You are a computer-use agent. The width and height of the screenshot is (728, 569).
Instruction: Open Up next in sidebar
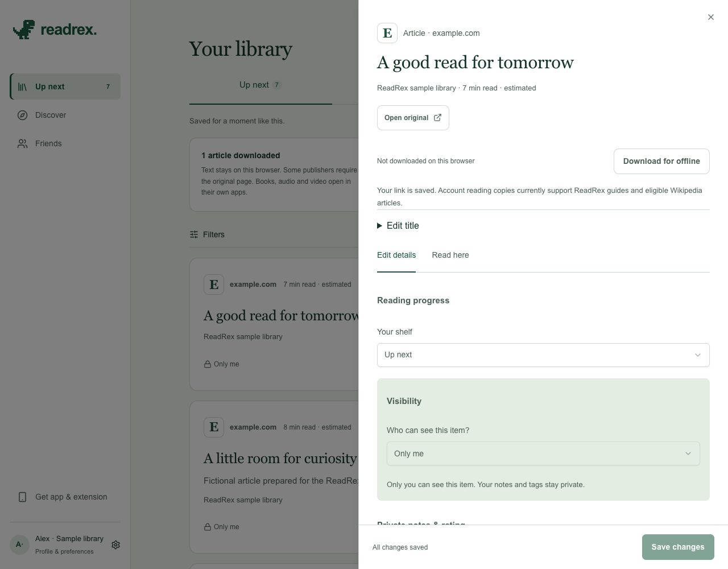point(65,86)
